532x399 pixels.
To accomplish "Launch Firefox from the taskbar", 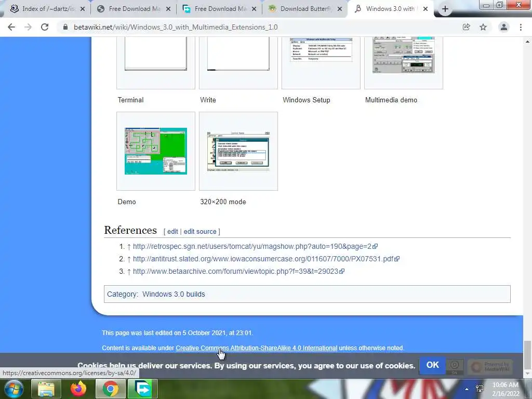I will point(78,389).
